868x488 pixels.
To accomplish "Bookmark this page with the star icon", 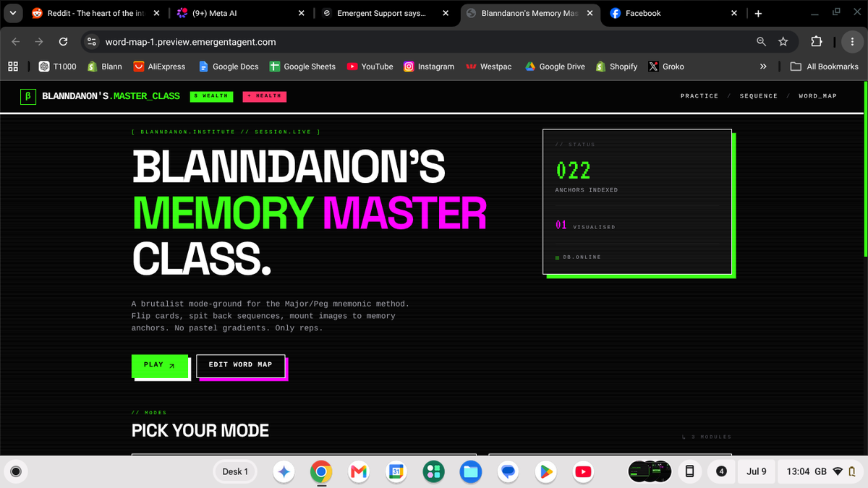I will (x=783, y=42).
